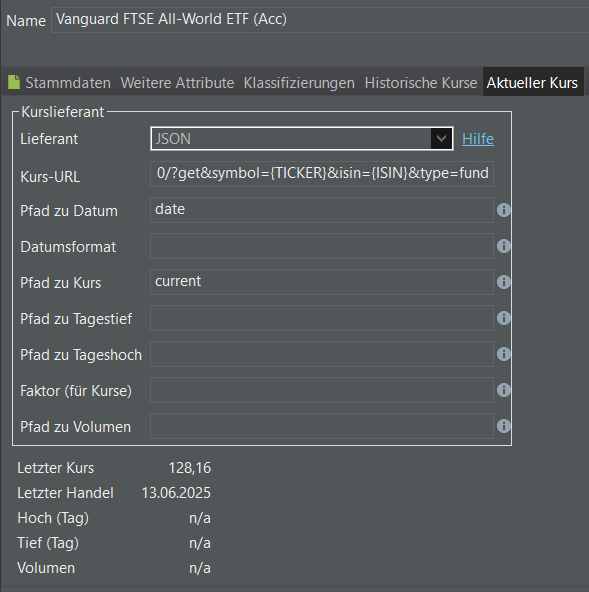
Task: Open the Weitere Attribute tab
Action: pyautogui.click(x=177, y=83)
